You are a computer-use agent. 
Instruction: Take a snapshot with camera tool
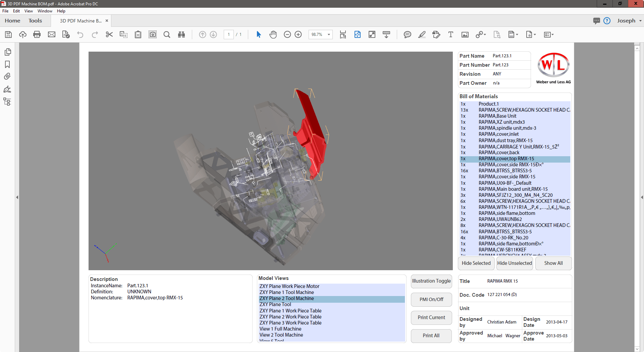153,35
